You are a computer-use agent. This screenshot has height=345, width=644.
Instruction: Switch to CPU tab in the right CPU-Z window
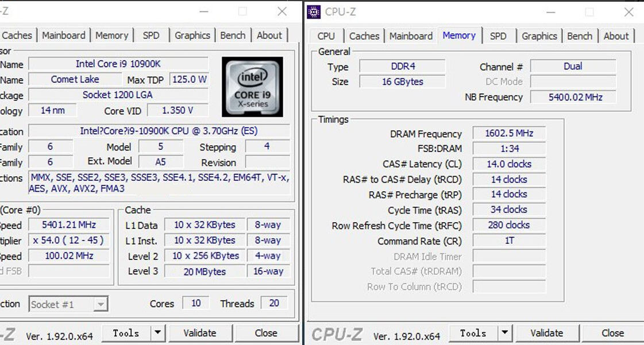(326, 36)
